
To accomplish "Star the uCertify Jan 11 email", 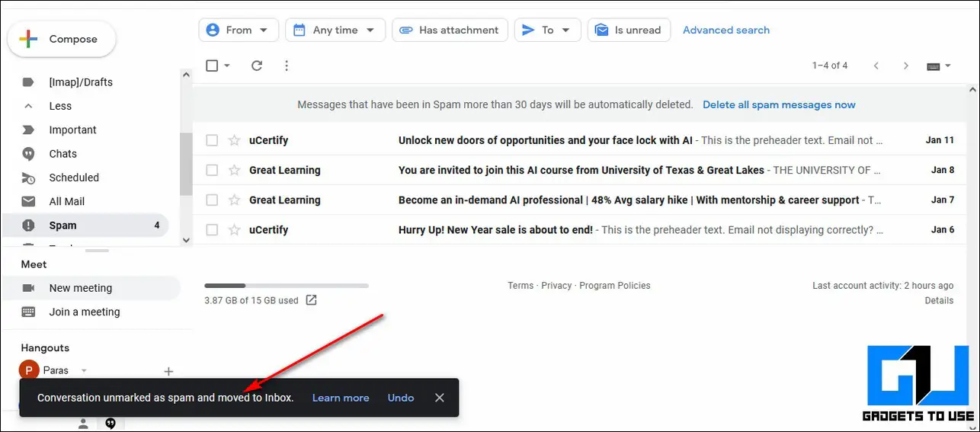I will click(235, 140).
